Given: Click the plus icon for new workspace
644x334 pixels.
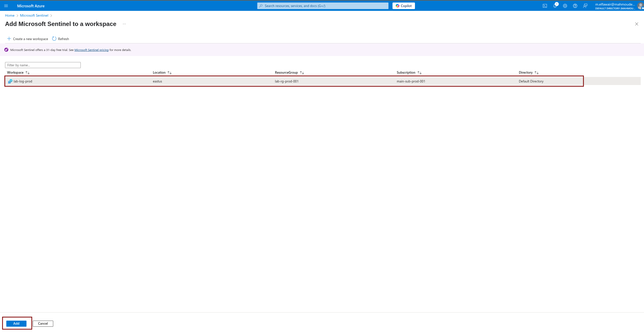Looking at the screenshot, I should click(9, 39).
